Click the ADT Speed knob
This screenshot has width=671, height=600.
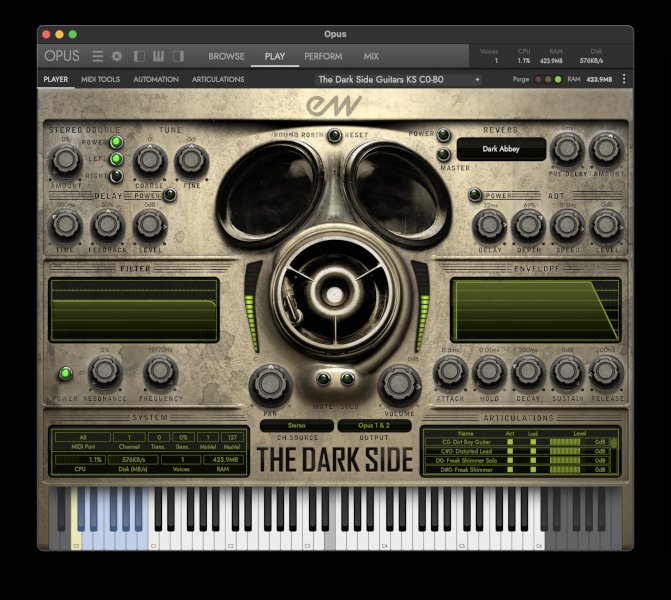[x=567, y=226]
